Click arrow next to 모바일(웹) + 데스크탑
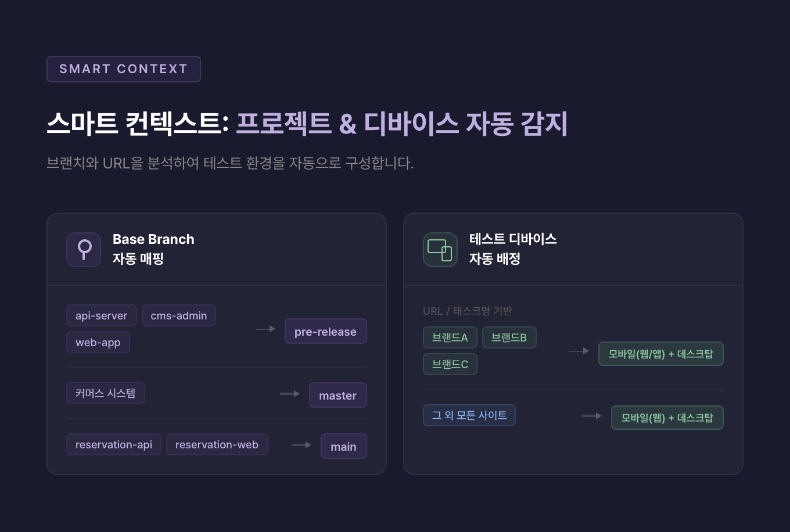This screenshot has height=532, width=790. coord(592,416)
